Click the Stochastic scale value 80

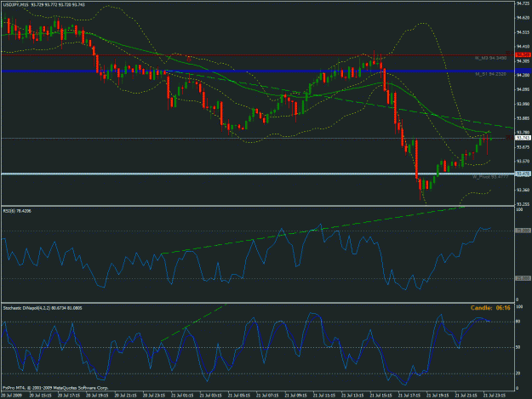518,322
